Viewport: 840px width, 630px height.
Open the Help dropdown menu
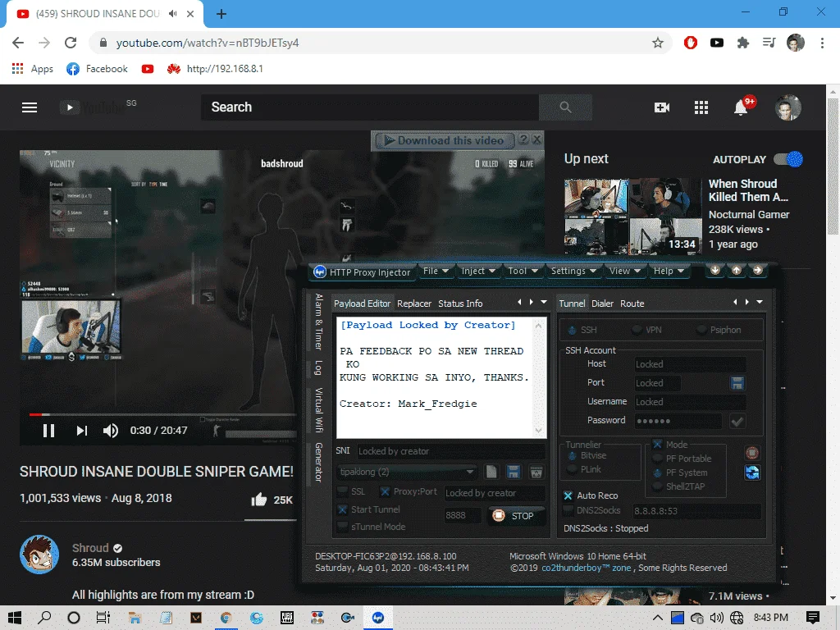point(668,271)
